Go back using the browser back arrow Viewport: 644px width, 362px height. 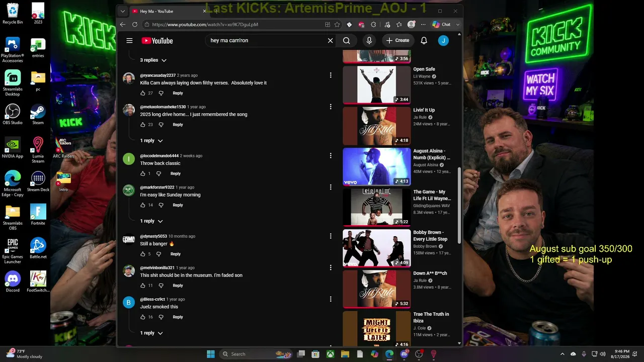click(123, 24)
